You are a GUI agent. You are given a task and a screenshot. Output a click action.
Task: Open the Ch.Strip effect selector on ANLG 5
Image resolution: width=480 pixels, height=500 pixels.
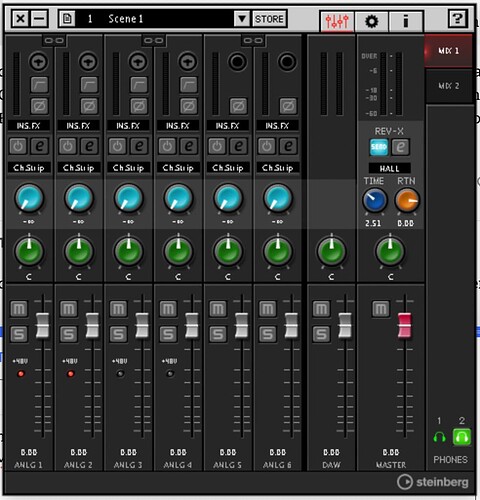coord(228,168)
